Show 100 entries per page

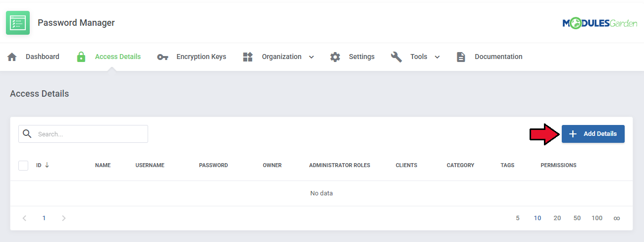coord(597,218)
